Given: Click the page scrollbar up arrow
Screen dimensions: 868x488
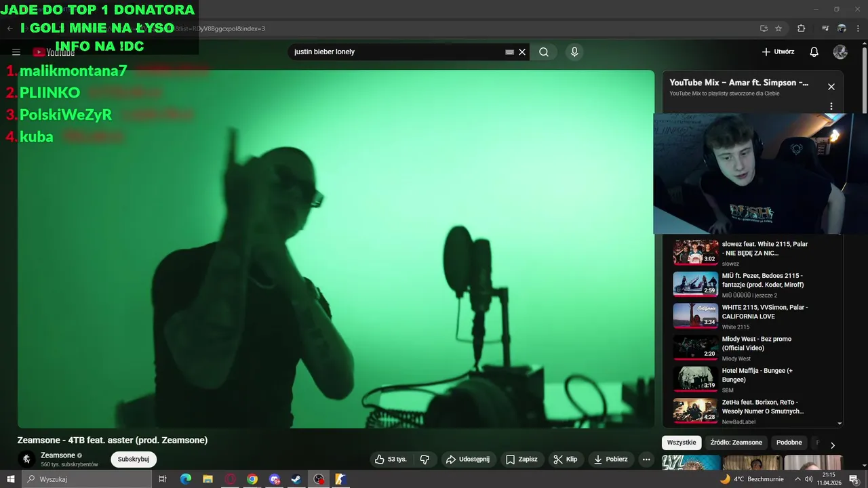Looking at the screenshot, I should click(x=864, y=43).
